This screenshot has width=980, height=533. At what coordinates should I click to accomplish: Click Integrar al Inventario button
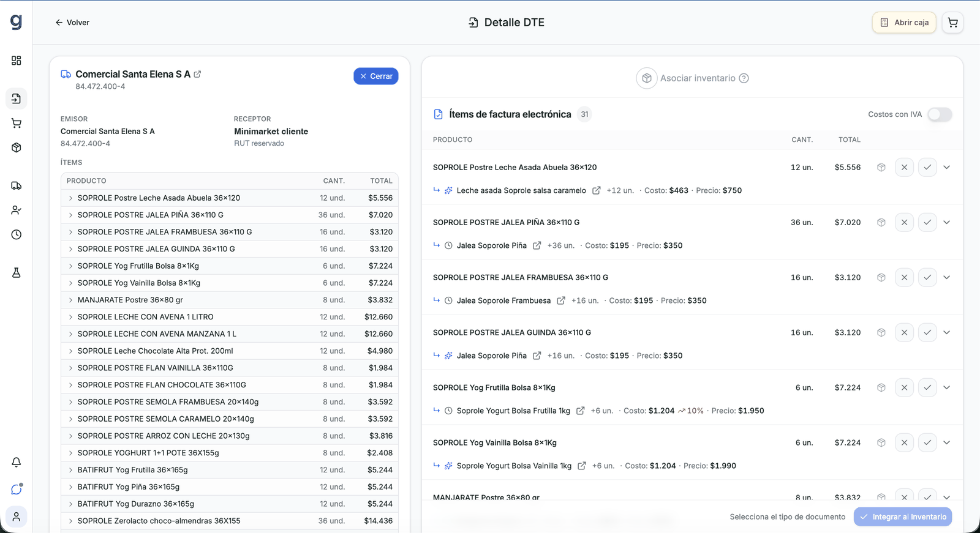[903, 517]
